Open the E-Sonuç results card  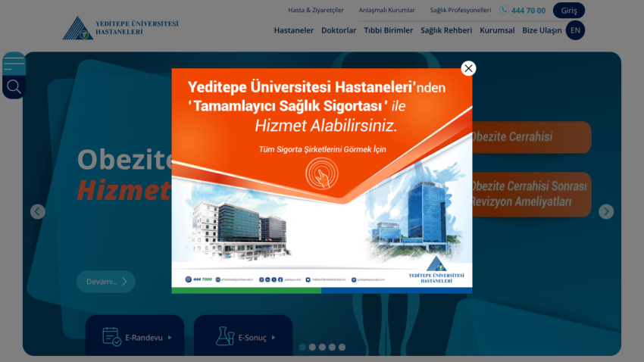click(243, 335)
